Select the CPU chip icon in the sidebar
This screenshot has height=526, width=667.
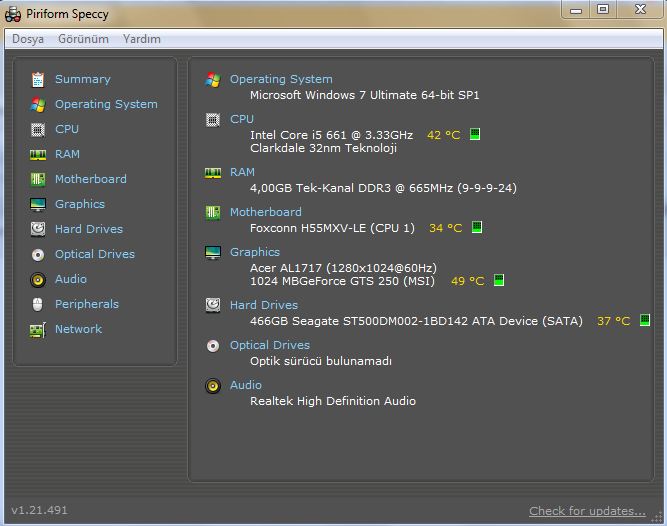point(38,129)
